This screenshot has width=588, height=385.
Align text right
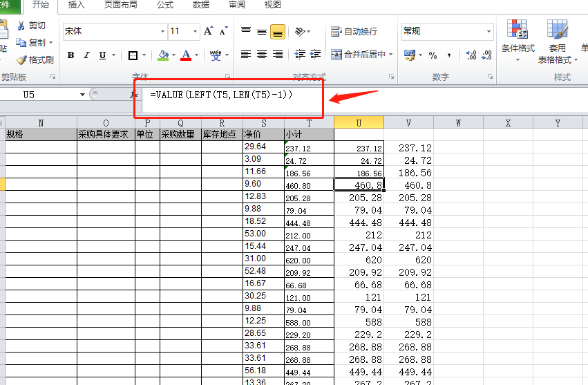[278, 55]
